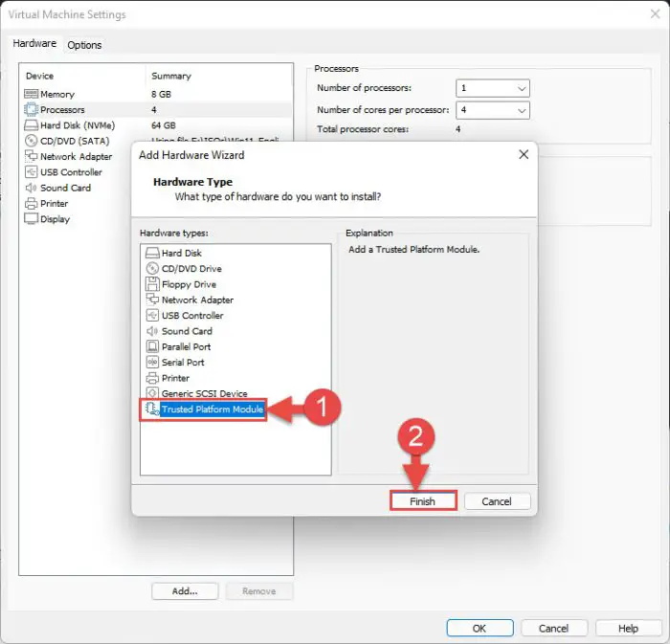Open the Hardware tab
Screen dimensions: 670x644
[x=34, y=44]
